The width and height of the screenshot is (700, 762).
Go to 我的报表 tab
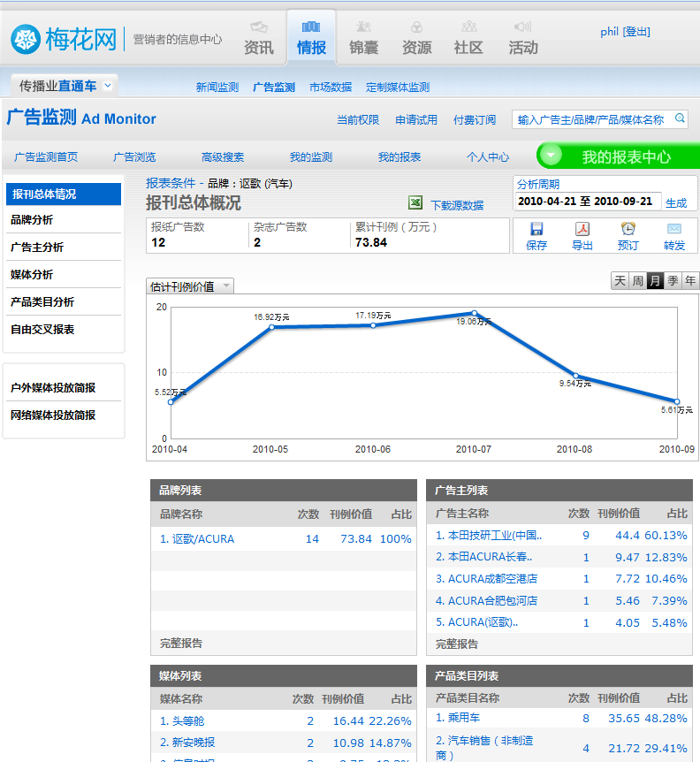click(399, 157)
